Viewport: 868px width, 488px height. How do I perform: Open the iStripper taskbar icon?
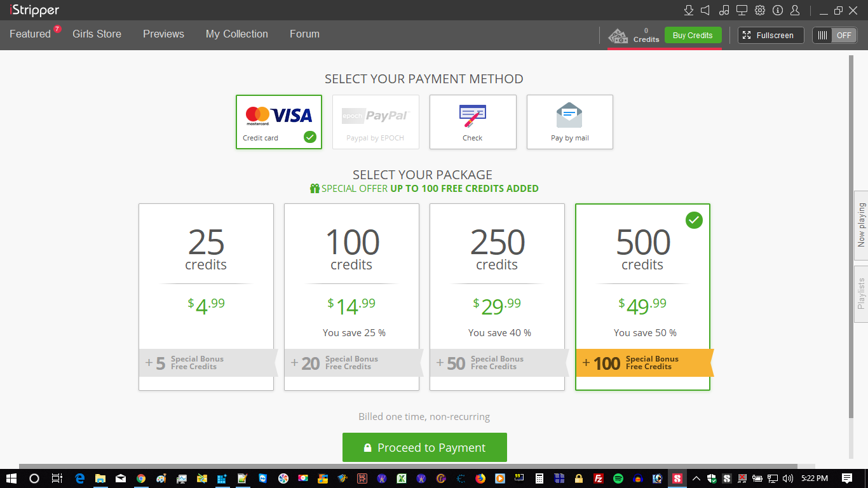click(677, 478)
